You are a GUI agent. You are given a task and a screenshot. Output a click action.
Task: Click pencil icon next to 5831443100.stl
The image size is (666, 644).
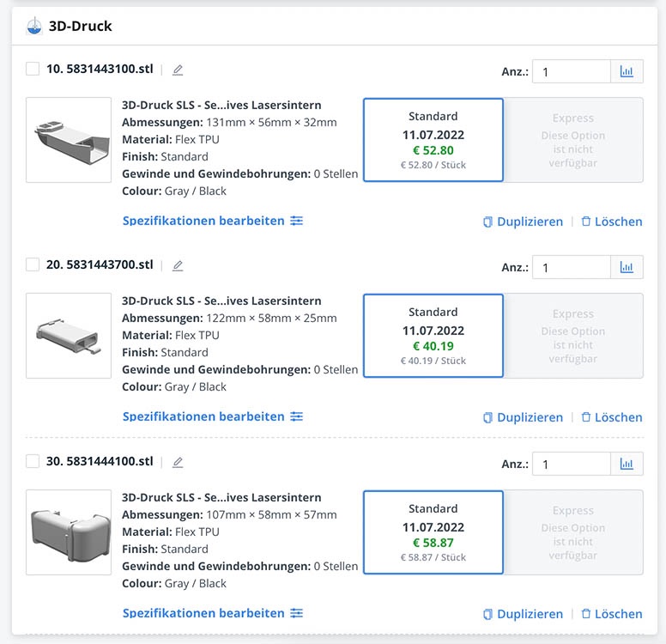pyautogui.click(x=178, y=70)
